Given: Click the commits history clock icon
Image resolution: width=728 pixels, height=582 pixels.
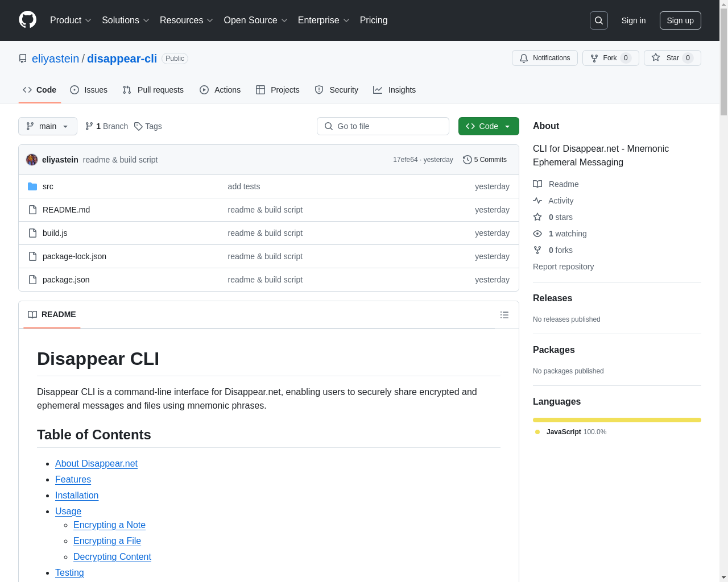Looking at the screenshot, I should coord(468,160).
